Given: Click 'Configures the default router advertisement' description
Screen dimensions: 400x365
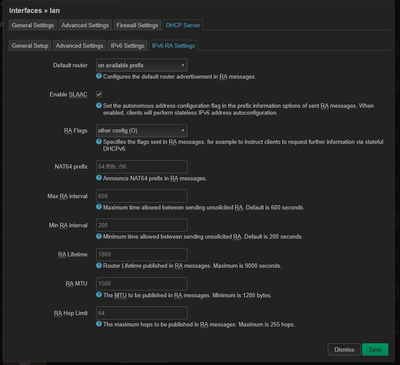Looking at the screenshot, I should (x=179, y=77).
